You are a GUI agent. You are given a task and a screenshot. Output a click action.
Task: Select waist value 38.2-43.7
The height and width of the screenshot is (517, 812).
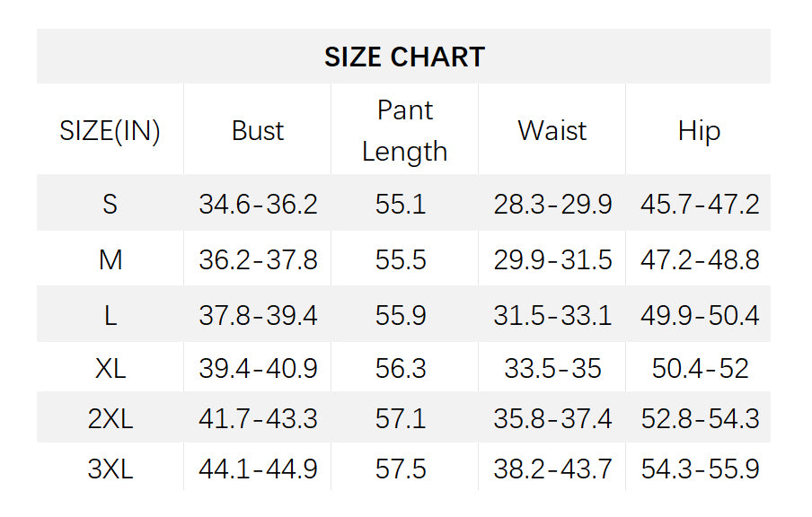click(552, 469)
